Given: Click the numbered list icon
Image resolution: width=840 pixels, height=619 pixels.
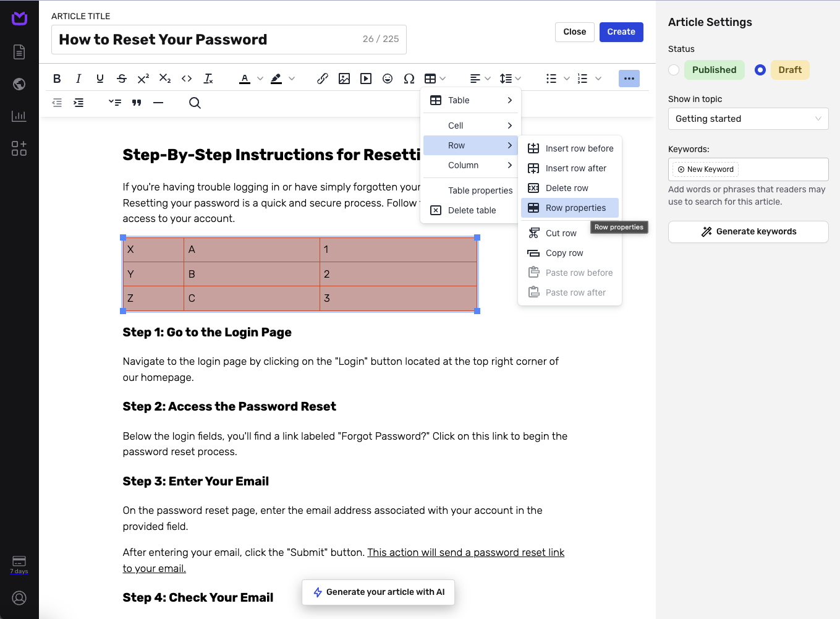Looking at the screenshot, I should (582, 79).
